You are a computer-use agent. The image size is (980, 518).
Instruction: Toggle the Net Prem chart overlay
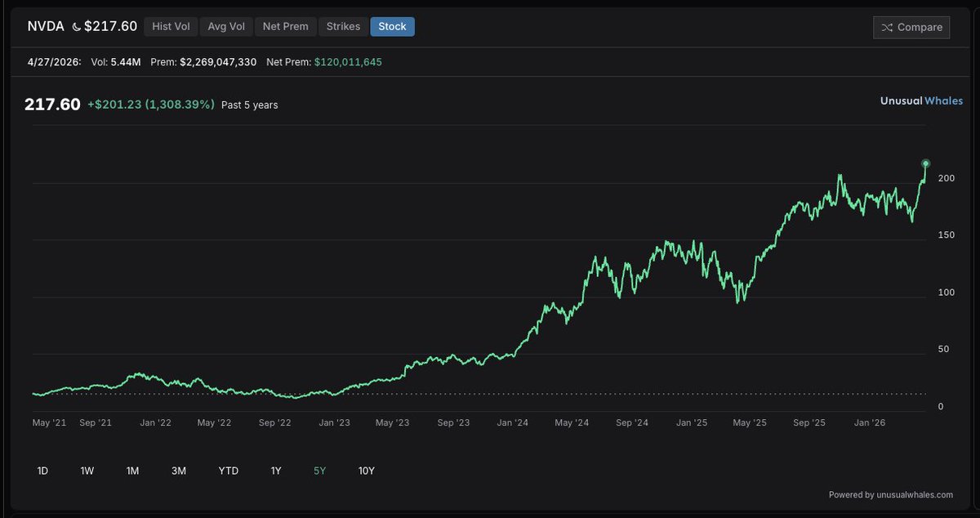point(285,26)
